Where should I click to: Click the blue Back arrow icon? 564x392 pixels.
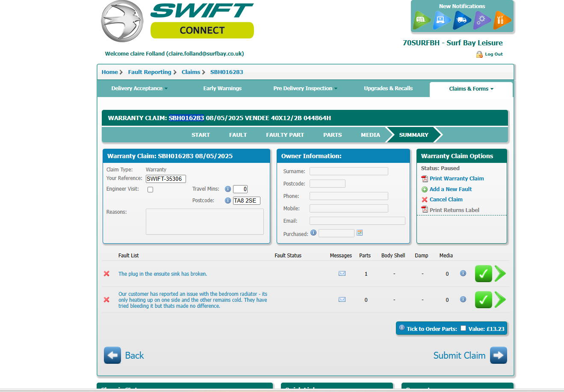pyautogui.click(x=112, y=355)
